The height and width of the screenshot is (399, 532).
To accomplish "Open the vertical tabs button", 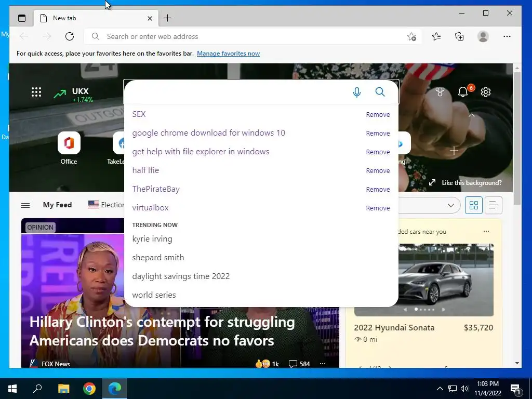I will point(22,18).
